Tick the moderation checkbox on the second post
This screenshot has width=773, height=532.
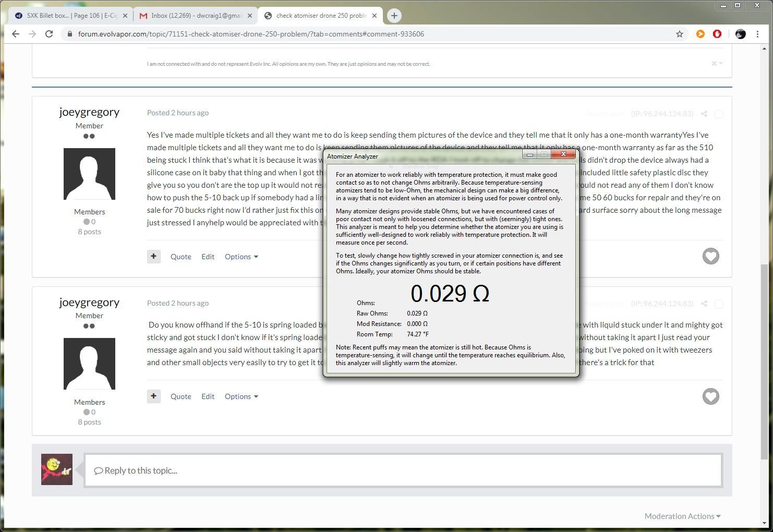(718, 304)
